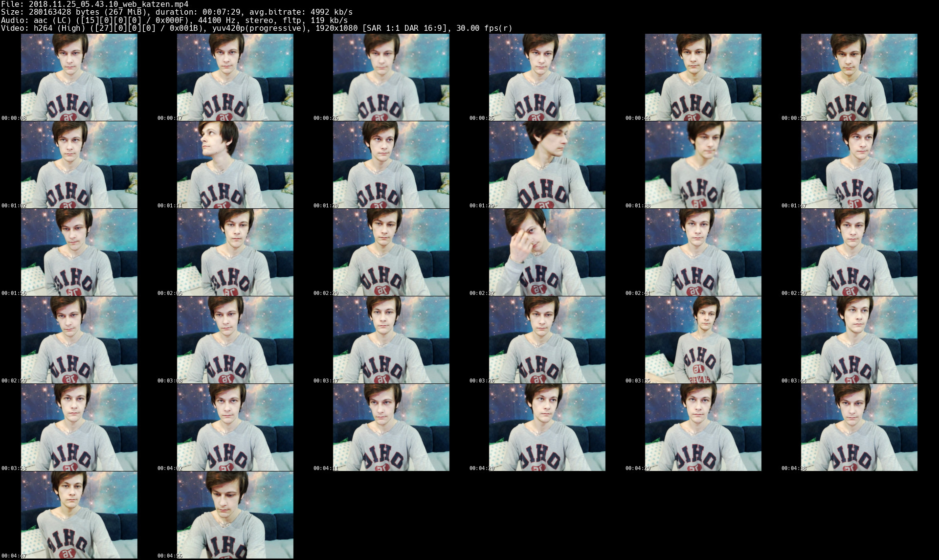939x560 pixels.
Task: Open the frame thumbnail at 00:00:17
Action: [x=235, y=77]
